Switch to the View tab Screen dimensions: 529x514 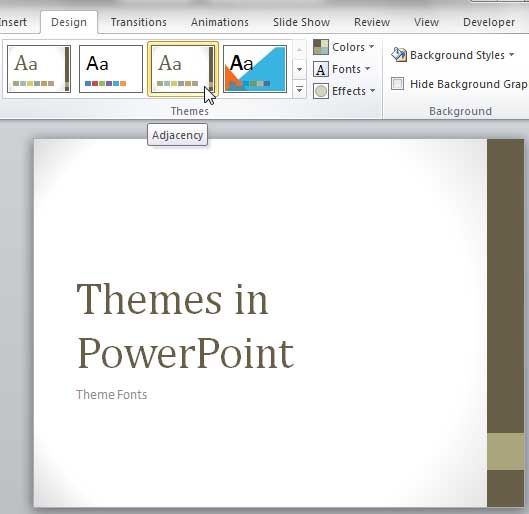[426, 22]
